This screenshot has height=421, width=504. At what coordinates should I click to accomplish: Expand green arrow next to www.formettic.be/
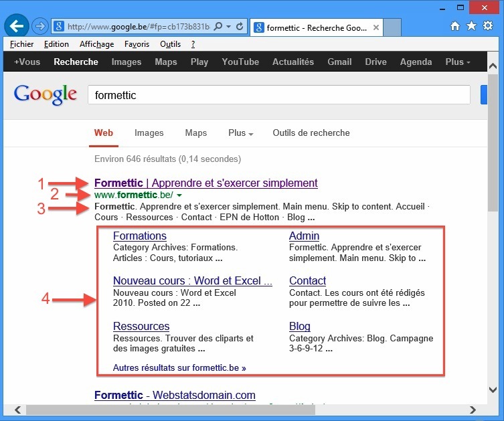[179, 195]
